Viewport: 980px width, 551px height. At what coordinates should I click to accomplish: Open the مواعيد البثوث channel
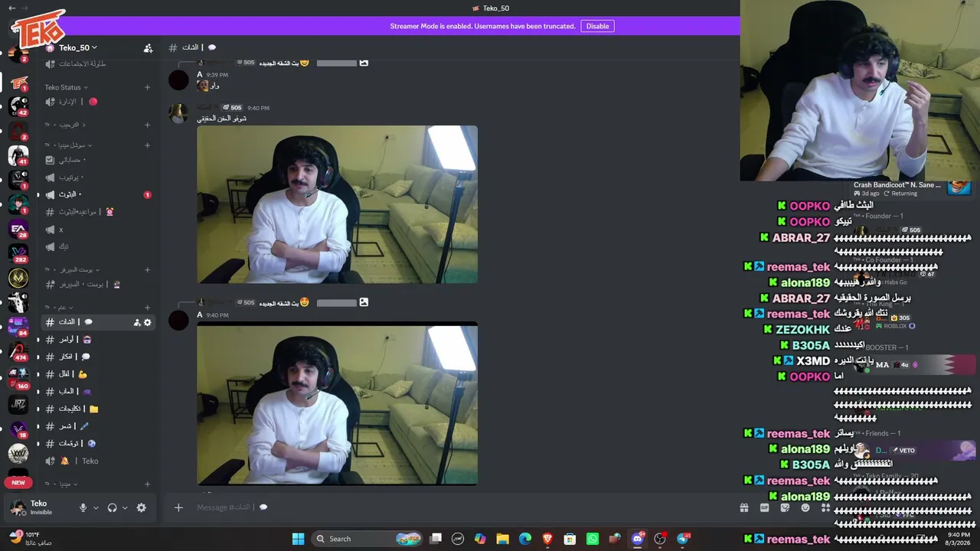(x=100, y=212)
